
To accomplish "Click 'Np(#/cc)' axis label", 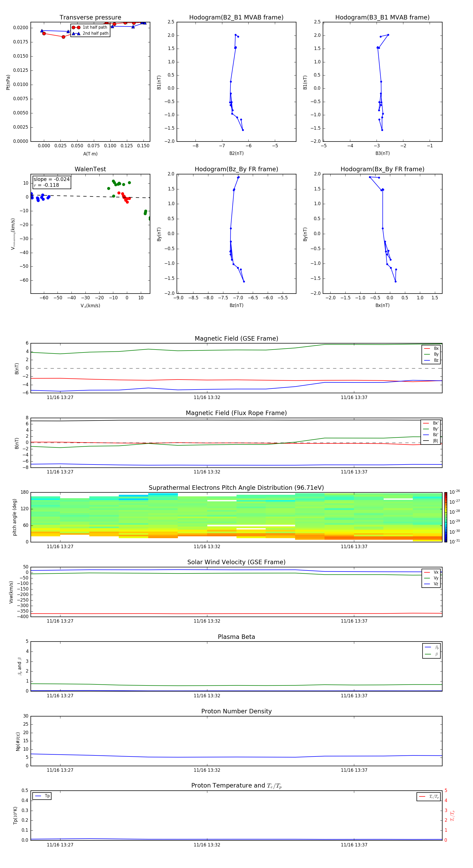I will coord(18,741).
